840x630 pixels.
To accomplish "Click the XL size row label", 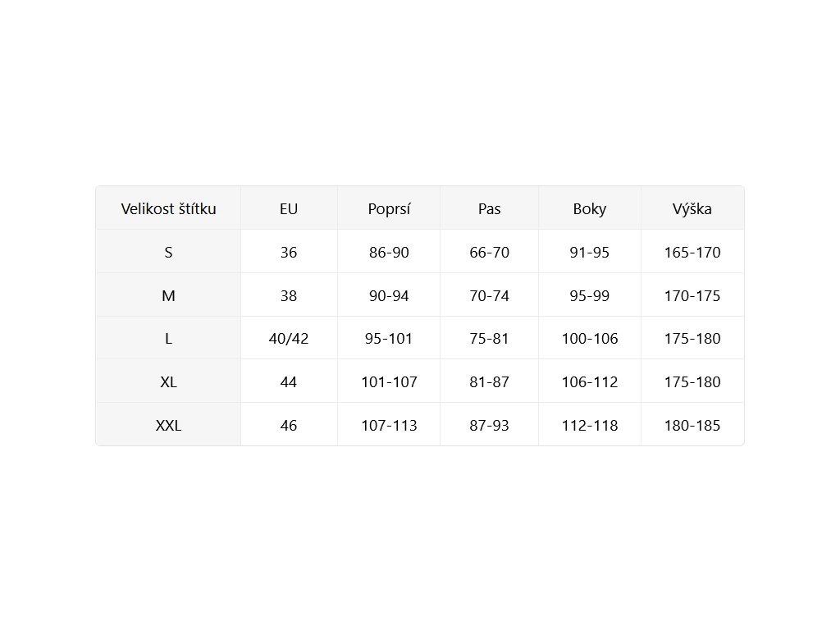I will click(168, 381).
